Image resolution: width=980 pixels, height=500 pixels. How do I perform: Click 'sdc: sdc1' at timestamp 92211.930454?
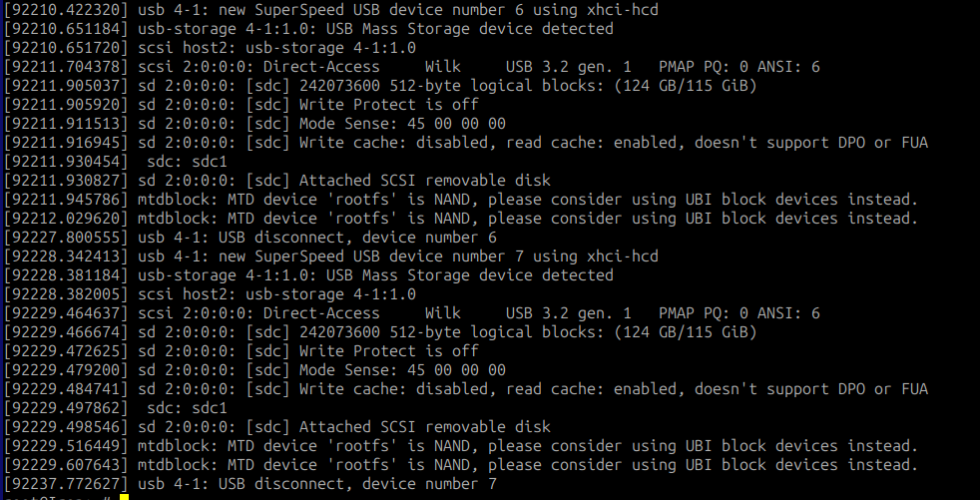[x=187, y=162]
